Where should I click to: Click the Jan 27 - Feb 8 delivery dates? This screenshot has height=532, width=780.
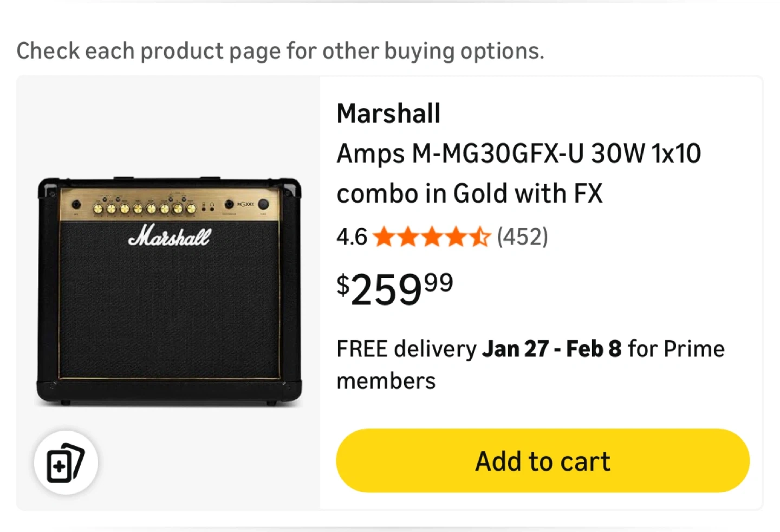tap(551, 349)
